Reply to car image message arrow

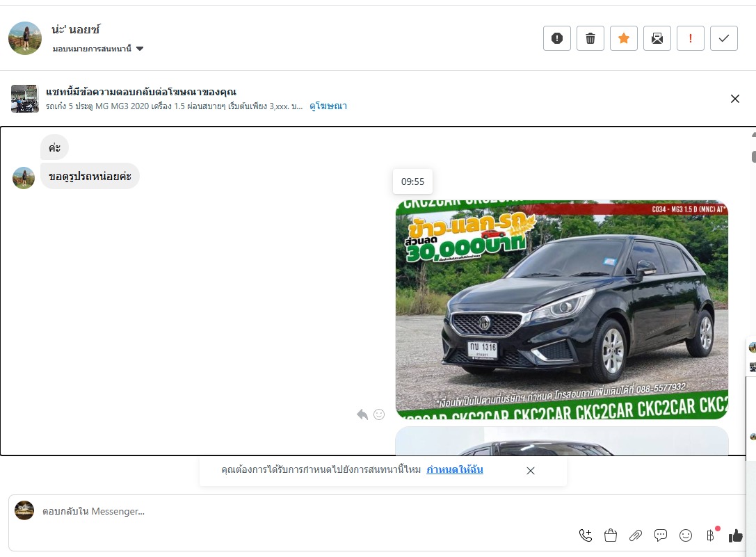click(362, 414)
